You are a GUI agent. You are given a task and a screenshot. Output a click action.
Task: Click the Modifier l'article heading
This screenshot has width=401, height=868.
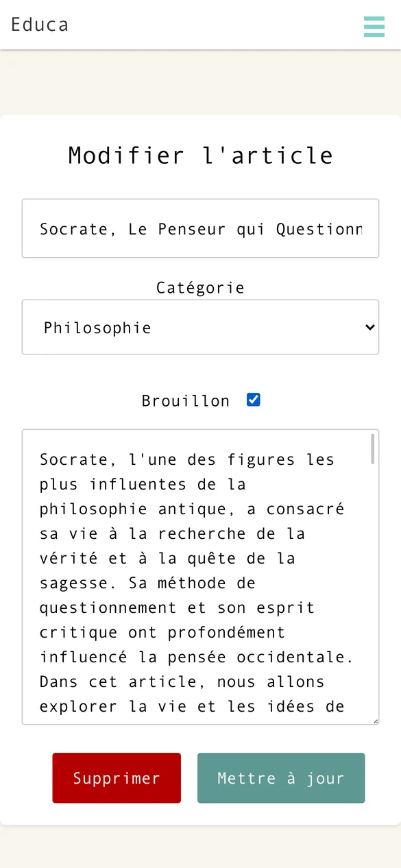pyautogui.click(x=200, y=155)
